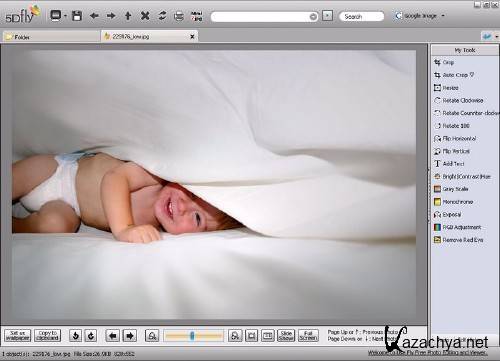Open the dropdown arrow beside monitor icon
Image resolution: width=500 pixels, height=361 pixels.
pos(65,16)
